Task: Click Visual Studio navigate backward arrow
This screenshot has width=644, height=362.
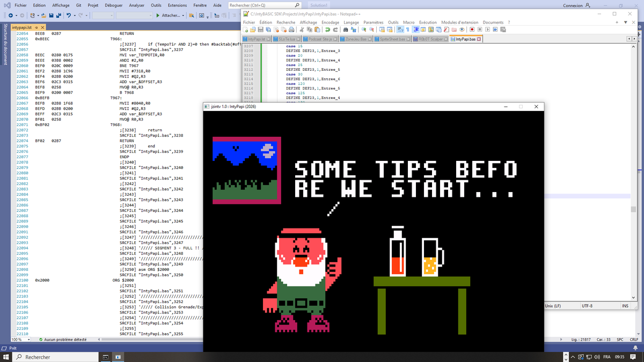Action: tap(11, 15)
